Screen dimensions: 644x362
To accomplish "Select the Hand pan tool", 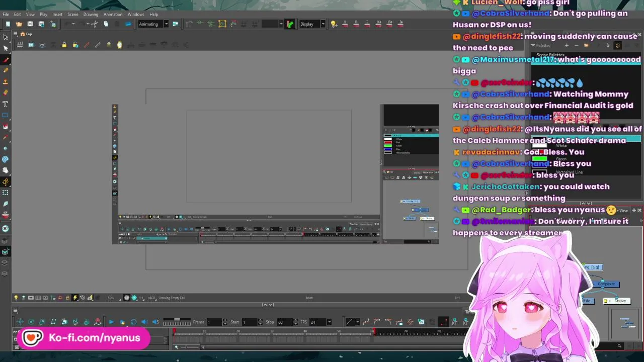I will tap(6, 170).
